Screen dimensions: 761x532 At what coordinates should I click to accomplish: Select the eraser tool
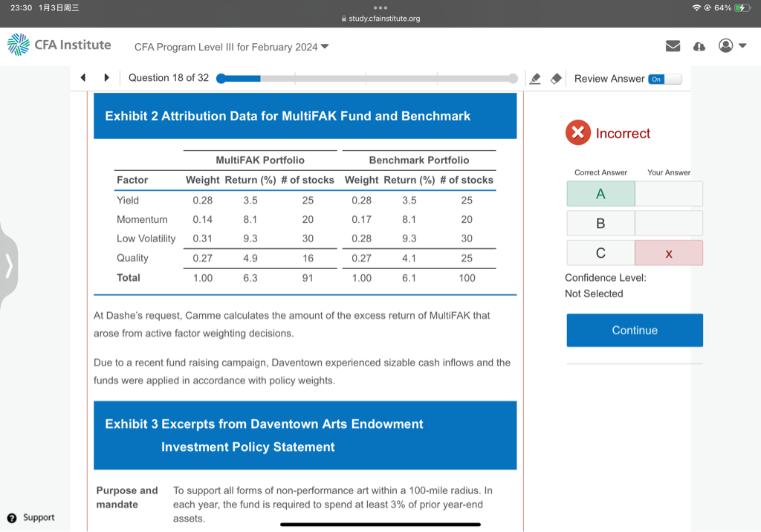click(555, 79)
